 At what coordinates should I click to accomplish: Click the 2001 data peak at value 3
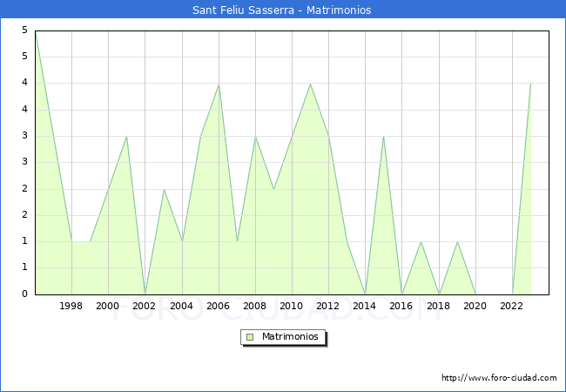coord(127,137)
